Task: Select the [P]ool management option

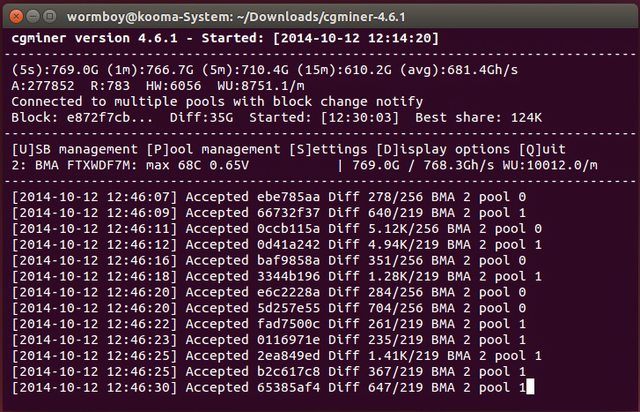Action: (213, 149)
